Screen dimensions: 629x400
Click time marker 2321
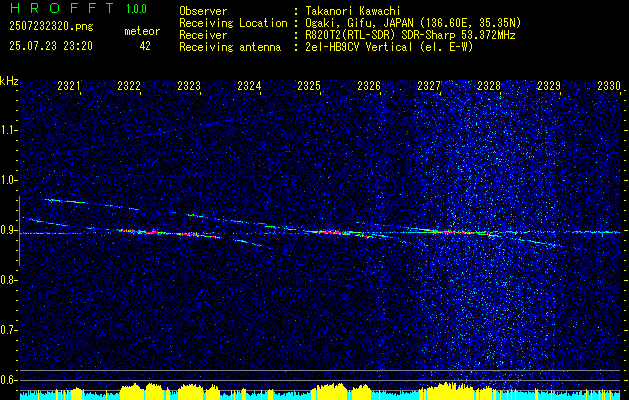tap(69, 85)
